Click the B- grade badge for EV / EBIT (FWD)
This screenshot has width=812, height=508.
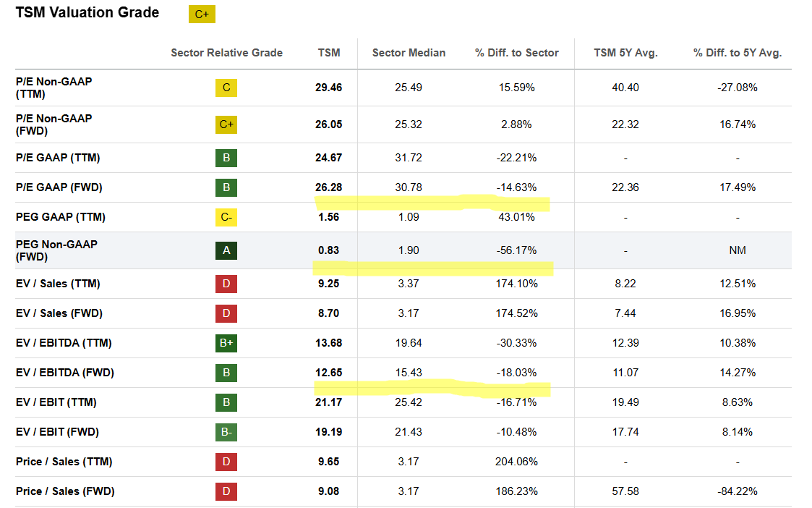coord(226,432)
